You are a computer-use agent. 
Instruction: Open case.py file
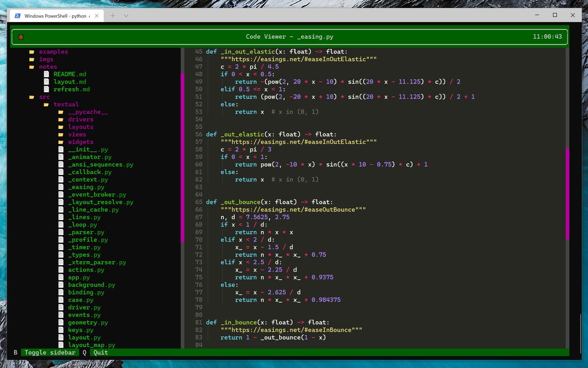(x=81, y=300)
